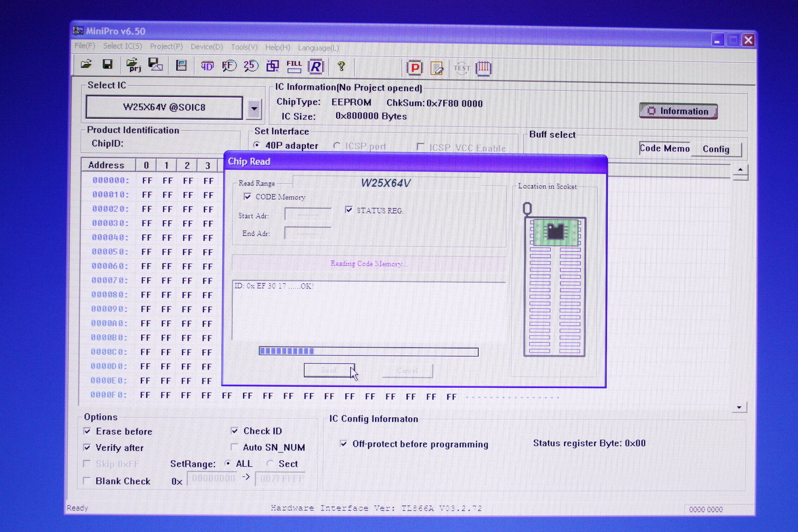Click the FILL buffer icon
This screenshot has height=532, width=798.
pyautogui.click(x=294, y=66)
